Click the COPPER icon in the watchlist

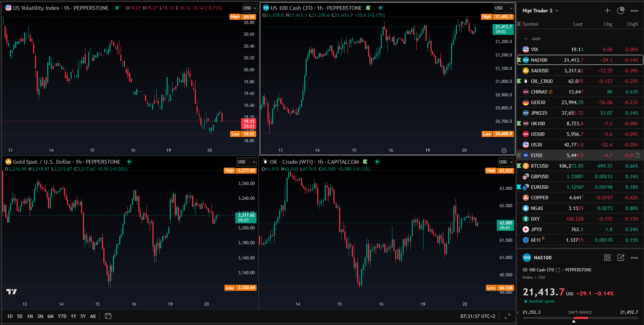click(526, 198)
